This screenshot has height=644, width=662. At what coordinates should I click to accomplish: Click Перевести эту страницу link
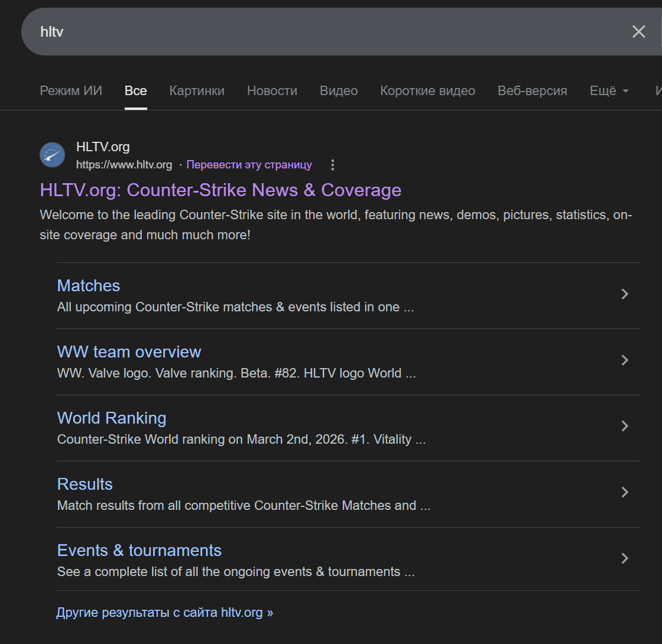pyautogui.click(x=249, y=165)
